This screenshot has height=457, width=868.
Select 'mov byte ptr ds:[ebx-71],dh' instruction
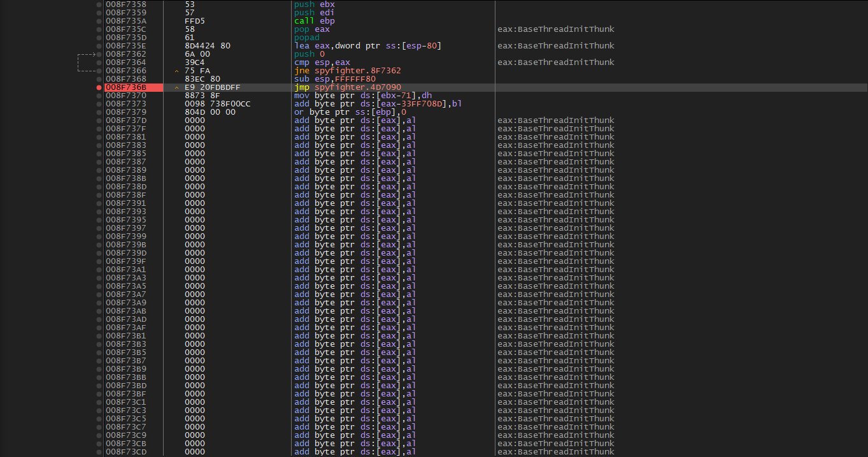click(362, 96)
